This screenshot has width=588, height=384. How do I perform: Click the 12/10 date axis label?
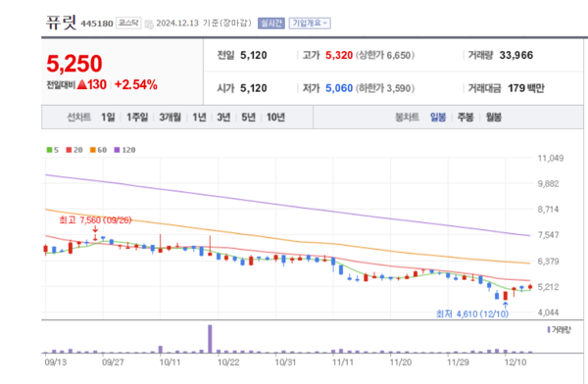tap(515, 362)
